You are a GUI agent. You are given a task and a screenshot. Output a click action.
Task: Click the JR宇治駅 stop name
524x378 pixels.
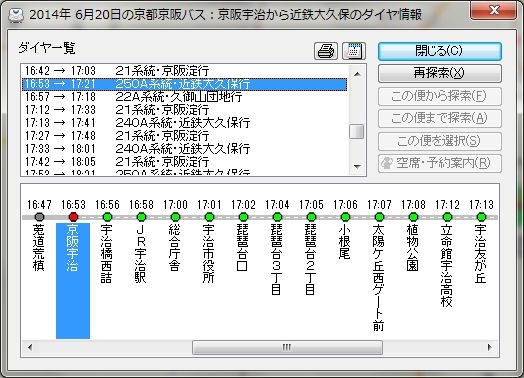pyautogui.click(x=141, y=254)
